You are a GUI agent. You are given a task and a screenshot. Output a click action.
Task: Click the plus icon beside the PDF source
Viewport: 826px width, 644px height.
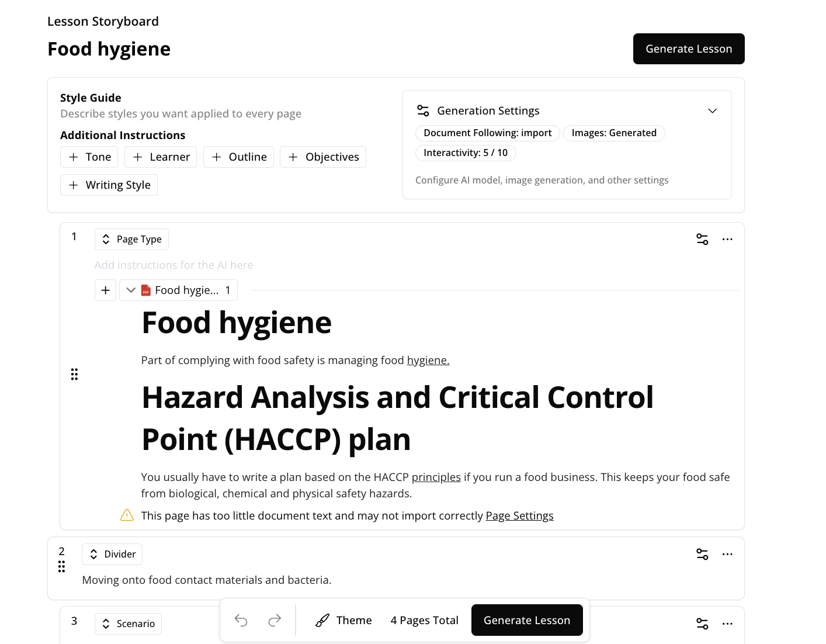105,290
